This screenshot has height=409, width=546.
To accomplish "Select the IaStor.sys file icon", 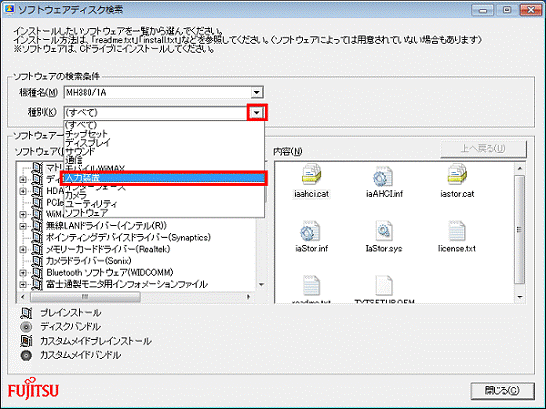I will pos(384,230).
